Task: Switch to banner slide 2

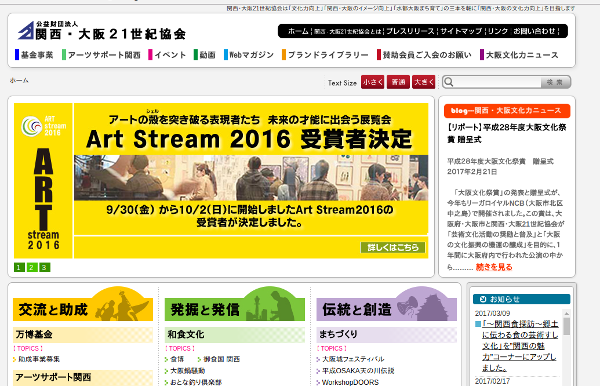Action: coord(32,267)
